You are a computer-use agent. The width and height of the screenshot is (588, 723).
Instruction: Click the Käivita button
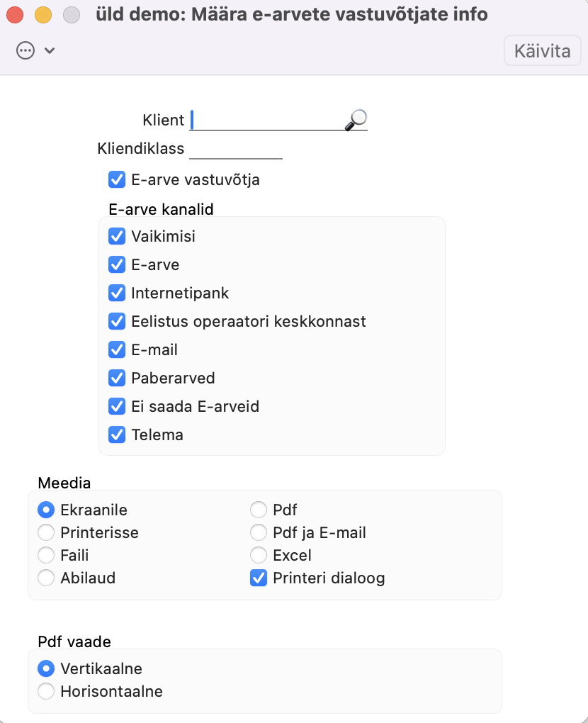[542, 51]
